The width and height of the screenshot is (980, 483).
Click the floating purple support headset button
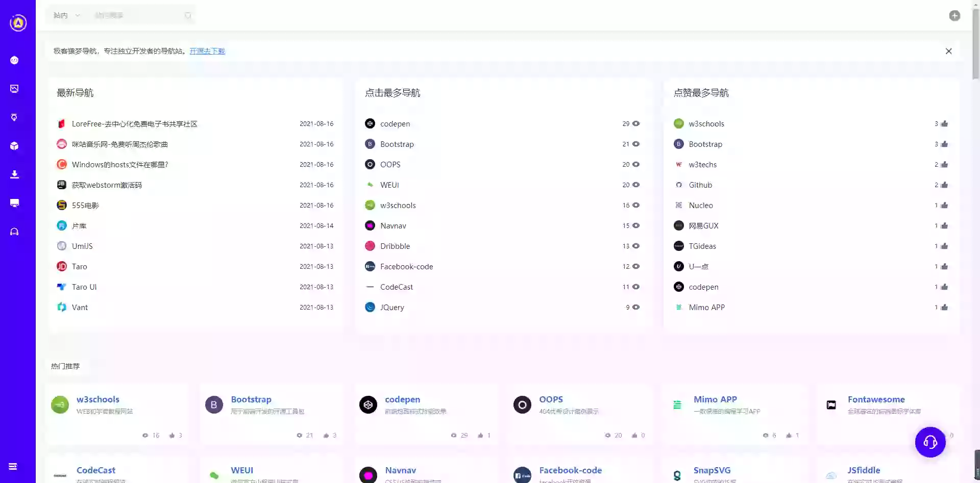(x=930, y=442)
